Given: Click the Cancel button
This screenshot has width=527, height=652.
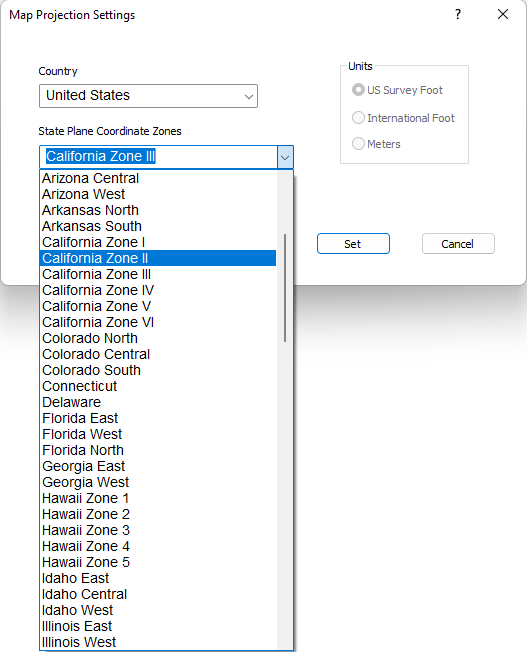Looking at the screenshot, I should click(458, 244).
